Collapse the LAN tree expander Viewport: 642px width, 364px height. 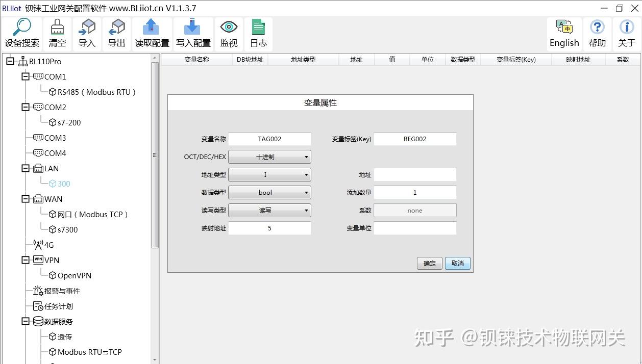click(x=26, y=168)
